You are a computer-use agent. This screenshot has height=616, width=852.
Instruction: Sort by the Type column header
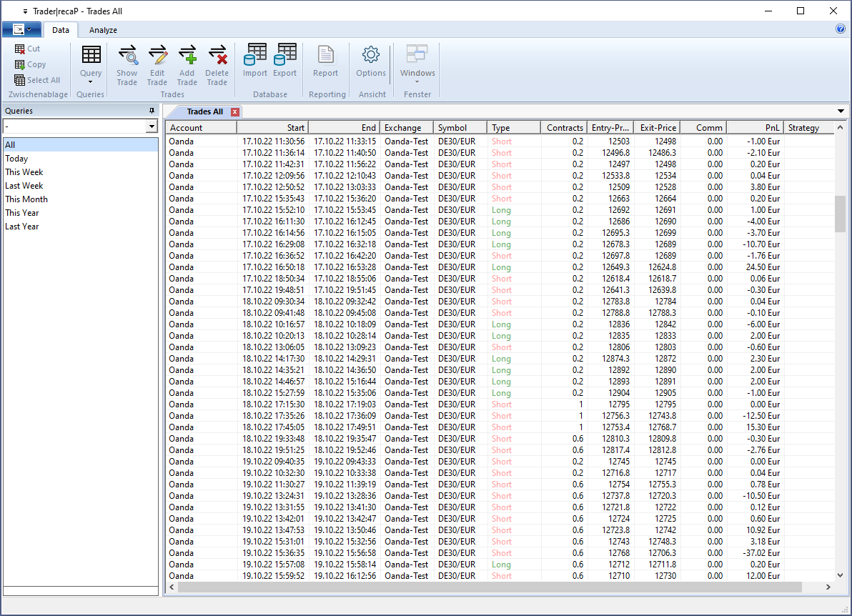pos(514,128)
